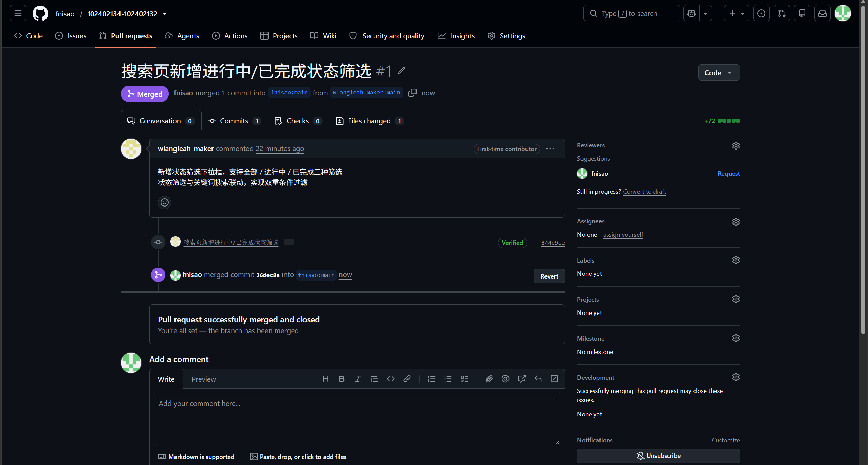The height and width of the screenshot is (465, 868).
Task: Switch to the Files changed tab
Action: (370, 121)
